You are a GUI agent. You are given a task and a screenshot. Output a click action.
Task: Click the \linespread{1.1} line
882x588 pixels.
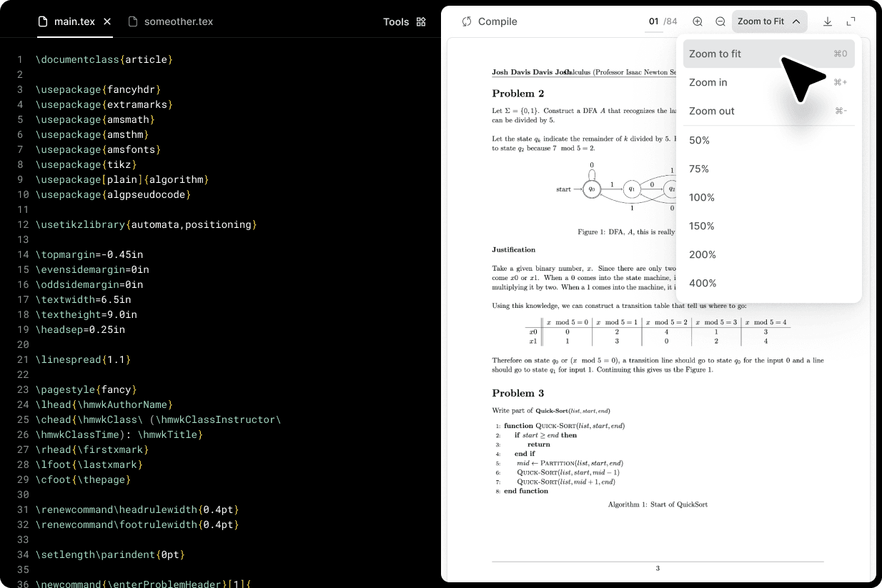click(84, 359)
